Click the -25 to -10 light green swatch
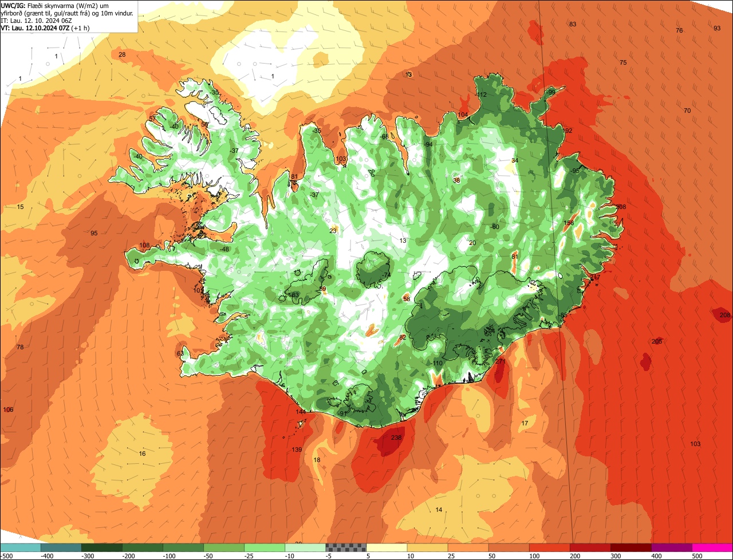This screenshot has height=560, width=733. coord(264,547)
